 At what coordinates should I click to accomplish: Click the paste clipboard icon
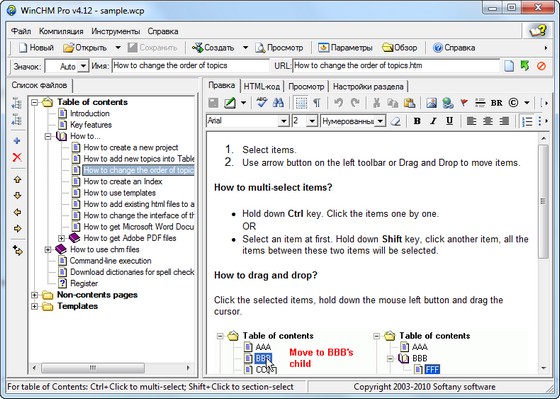pos(409,103)
